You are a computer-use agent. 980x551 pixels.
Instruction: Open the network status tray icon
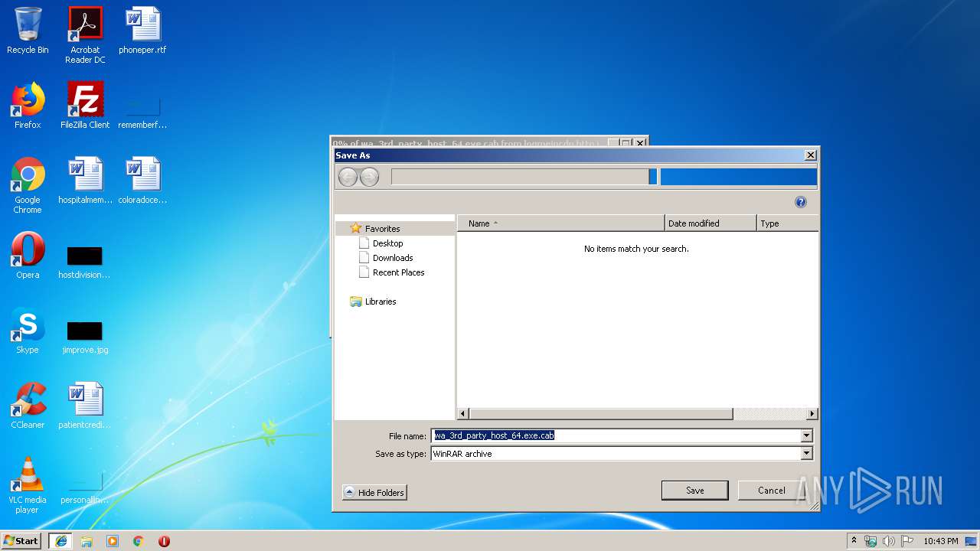(x=871, y=541)
